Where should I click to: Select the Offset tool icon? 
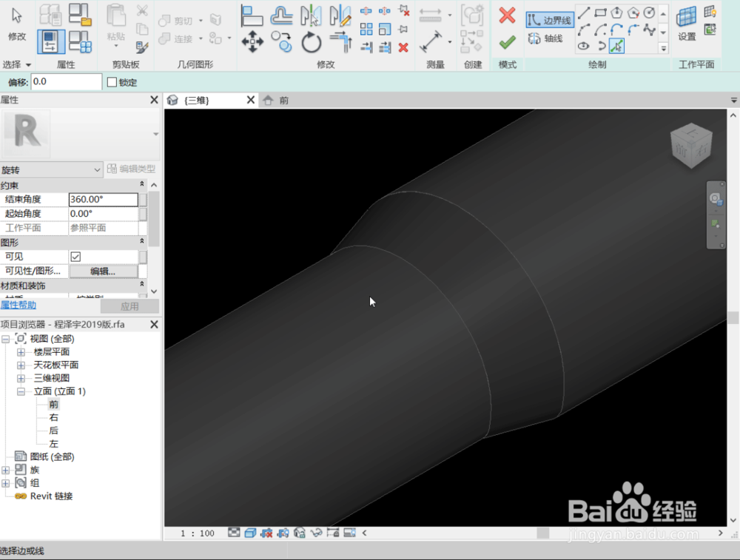(x=281, y=16)
